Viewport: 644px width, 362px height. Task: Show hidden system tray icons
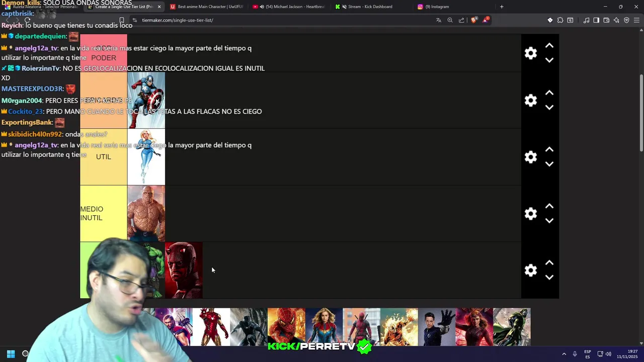[x=564, y=354]
